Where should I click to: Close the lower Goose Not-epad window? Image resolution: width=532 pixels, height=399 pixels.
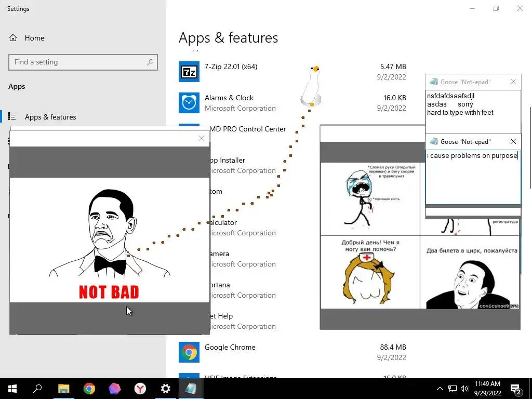(x=513, y=141)
